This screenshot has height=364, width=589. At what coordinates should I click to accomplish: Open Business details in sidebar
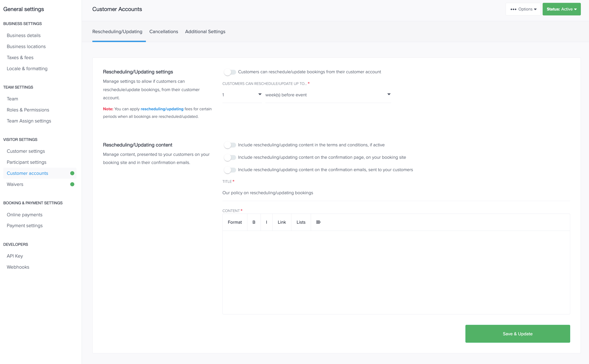pyautogui.click(x=24, y=35)
